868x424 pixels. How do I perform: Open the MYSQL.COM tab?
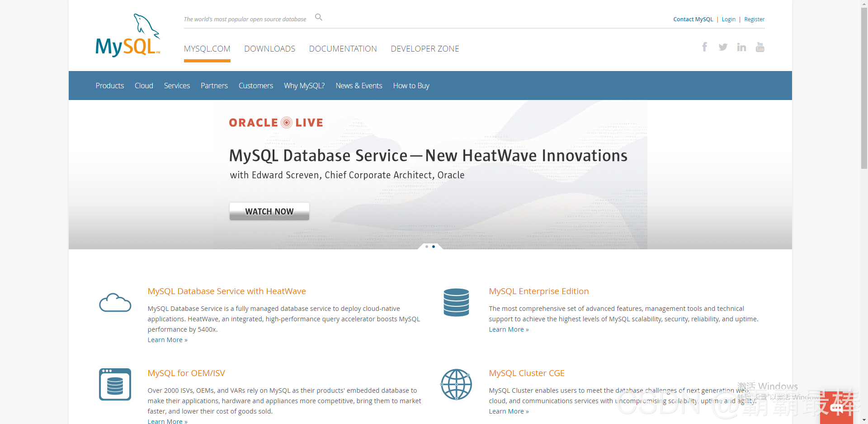(x=207, y=49)
